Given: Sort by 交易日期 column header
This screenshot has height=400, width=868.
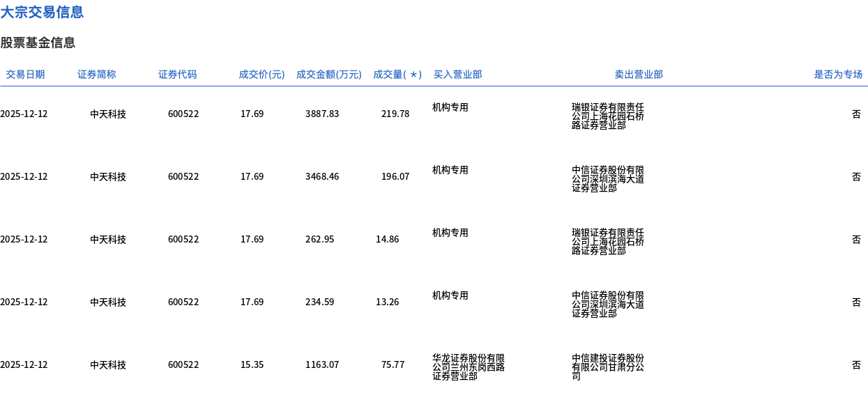Looking at the screenshot, I should (x=26, y=75).
